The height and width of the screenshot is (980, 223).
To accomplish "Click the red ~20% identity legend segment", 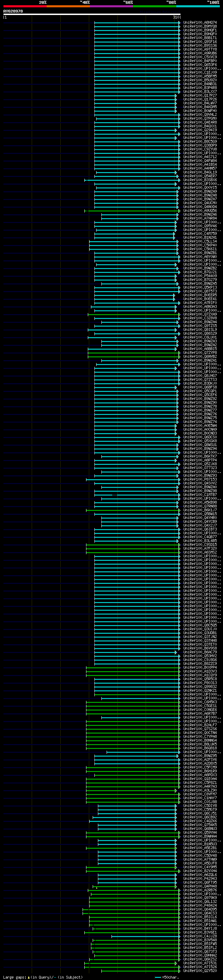I will 25,7.
